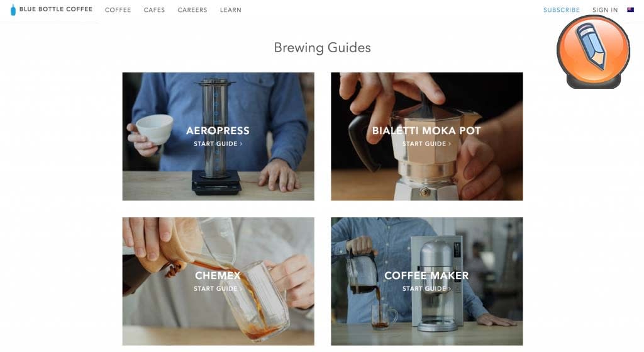Image resolution: width=644 pixels, height=352 pixels.
Task: Open the Coffee Maker guide image
Action: coord(427,281)
